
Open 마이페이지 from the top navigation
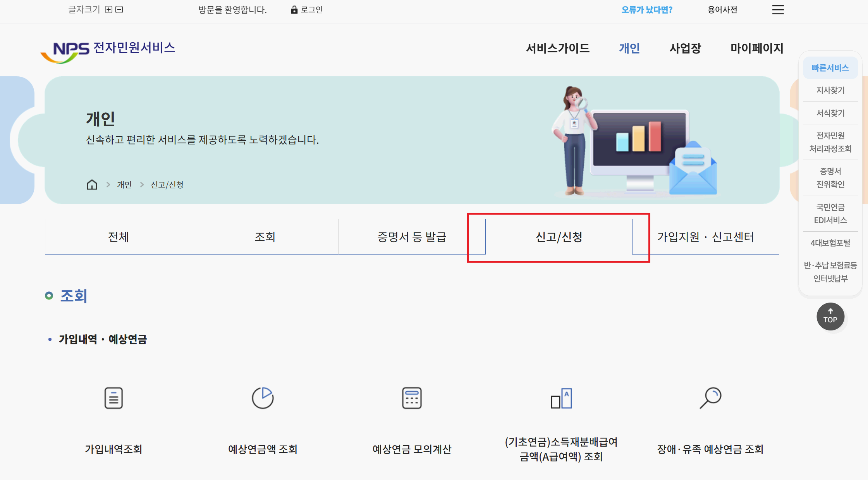756,49
